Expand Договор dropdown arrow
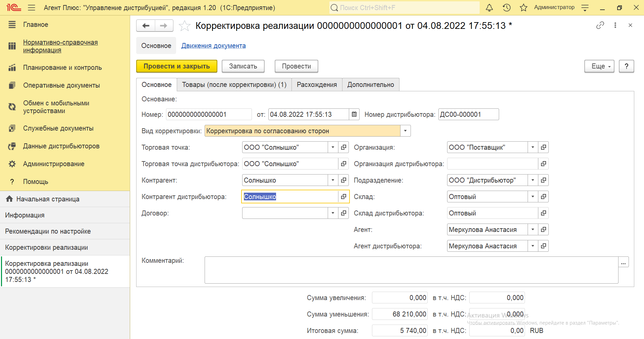 pos(333,213)
